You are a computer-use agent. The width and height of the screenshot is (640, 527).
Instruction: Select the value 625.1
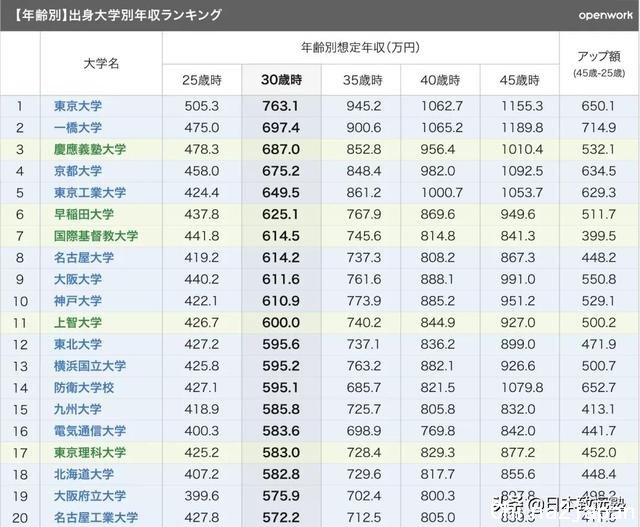(280, 214)
